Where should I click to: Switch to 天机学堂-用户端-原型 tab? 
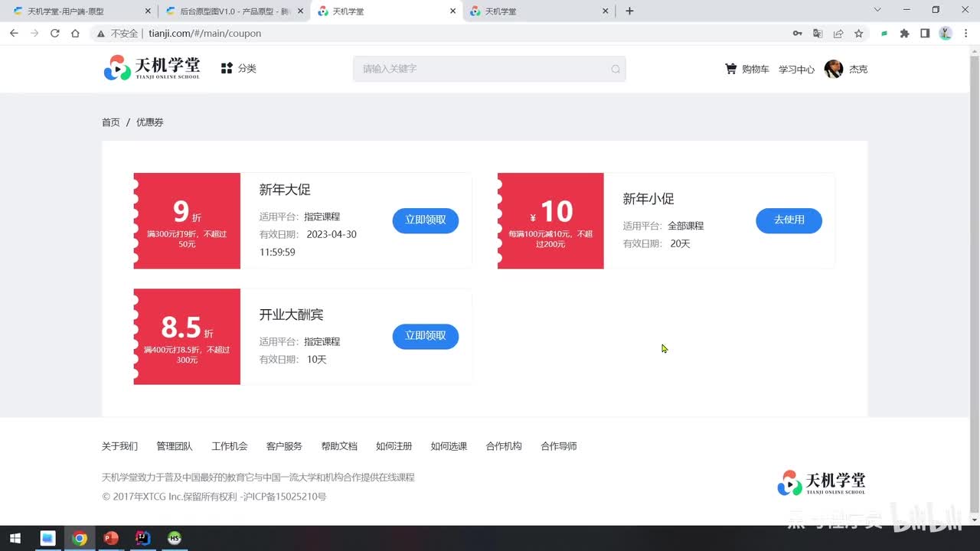click(80, 11)
